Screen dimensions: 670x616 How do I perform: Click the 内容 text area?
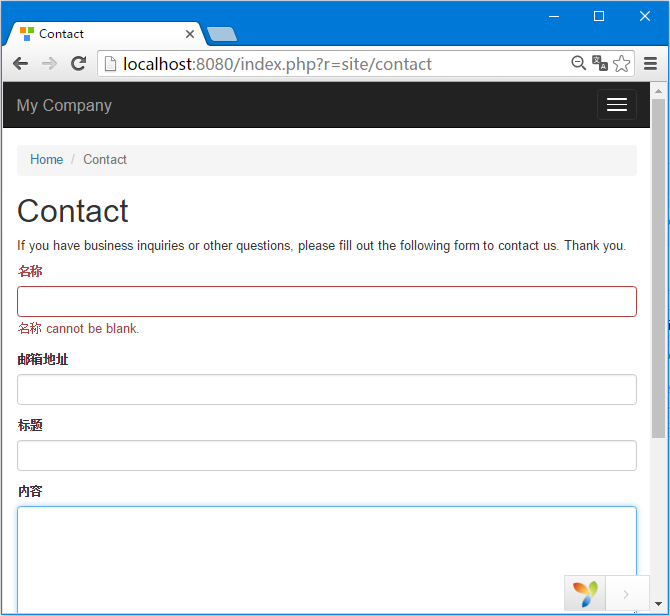click(x=327, y=560)
